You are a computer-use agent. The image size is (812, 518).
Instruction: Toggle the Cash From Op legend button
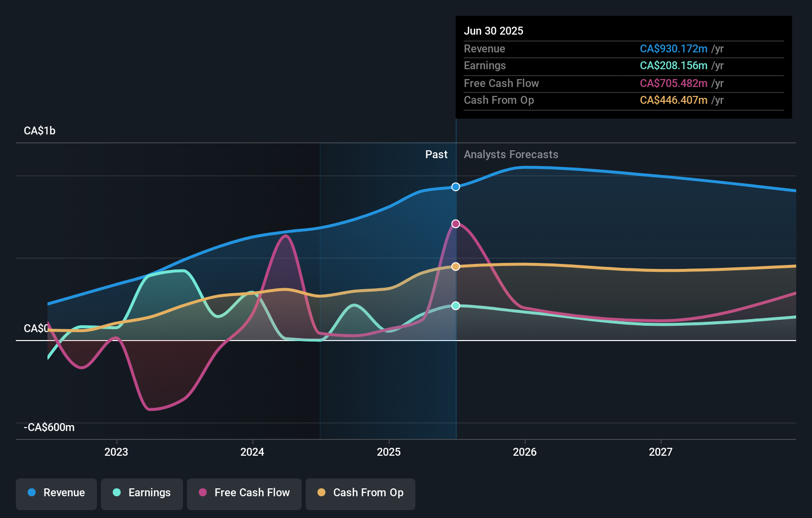pyautogui.click(x=361, y=493)
